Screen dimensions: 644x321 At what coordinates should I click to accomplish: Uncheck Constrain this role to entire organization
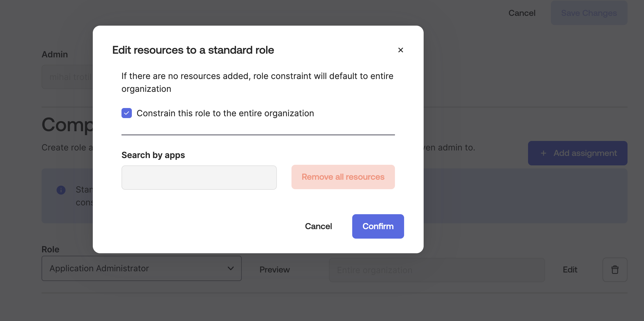[127, 113]
